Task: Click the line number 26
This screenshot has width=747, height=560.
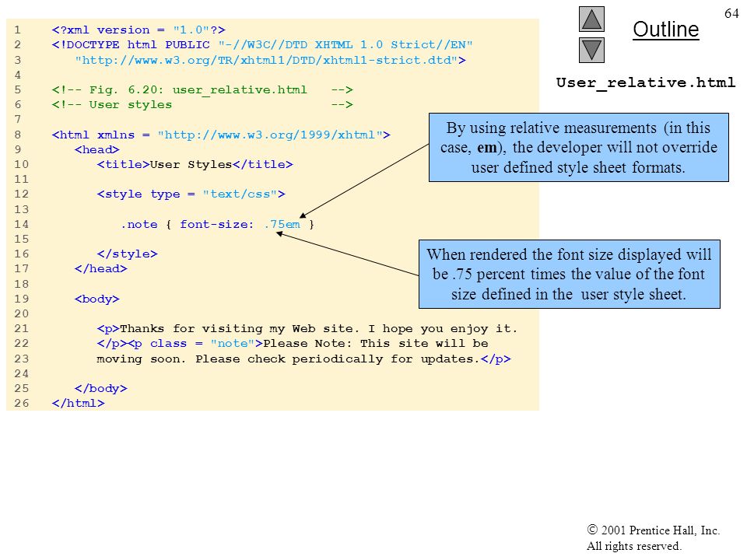Action: (21, 403)
